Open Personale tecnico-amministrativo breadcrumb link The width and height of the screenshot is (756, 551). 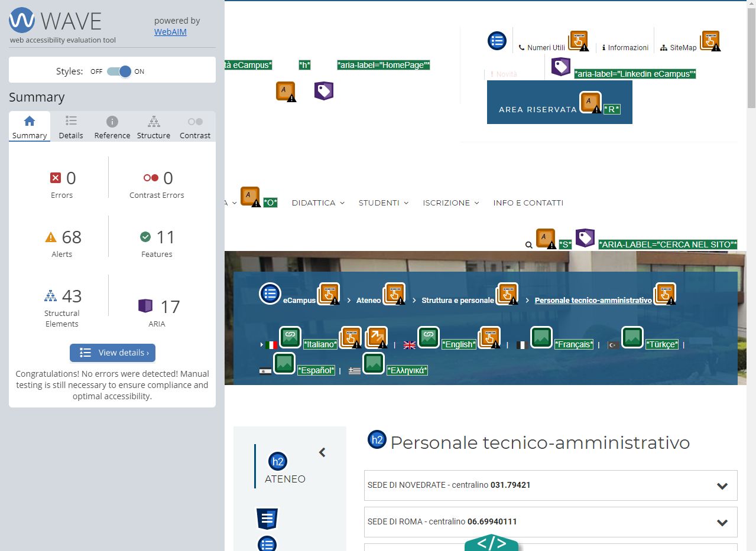point(593,301)
